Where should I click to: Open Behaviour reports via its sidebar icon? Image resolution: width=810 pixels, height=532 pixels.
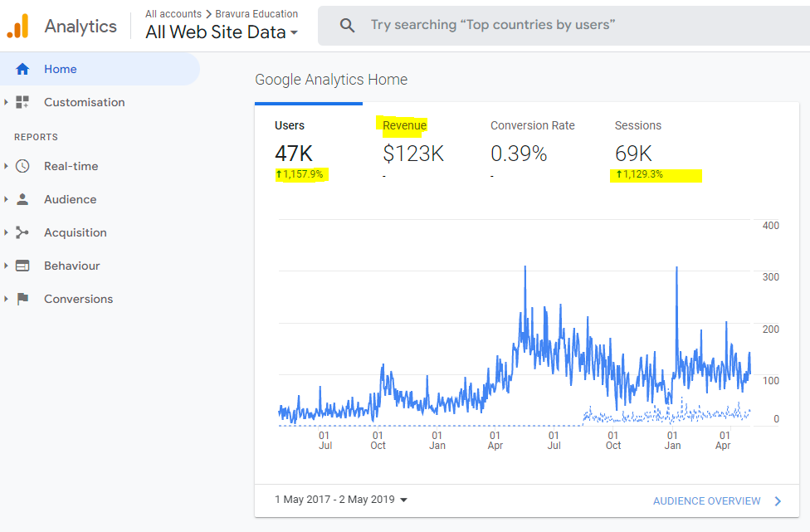(22, 266)
